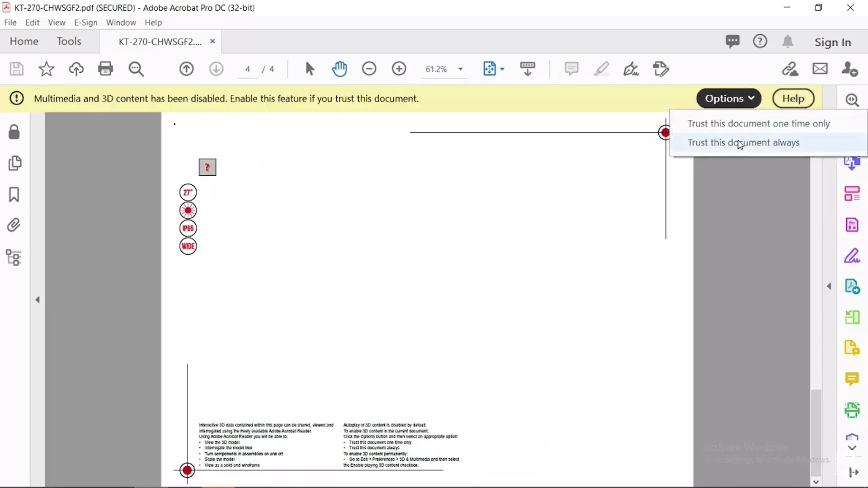868x488 pixels.
Task: Open the zoom percentage dropdown
Action: [x=461, y=69]
